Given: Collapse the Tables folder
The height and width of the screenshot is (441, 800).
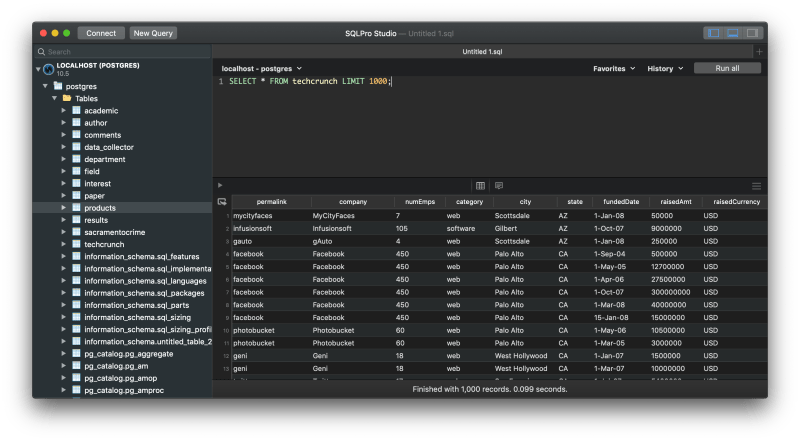Looking at the screenshot, I should point(55,98).
